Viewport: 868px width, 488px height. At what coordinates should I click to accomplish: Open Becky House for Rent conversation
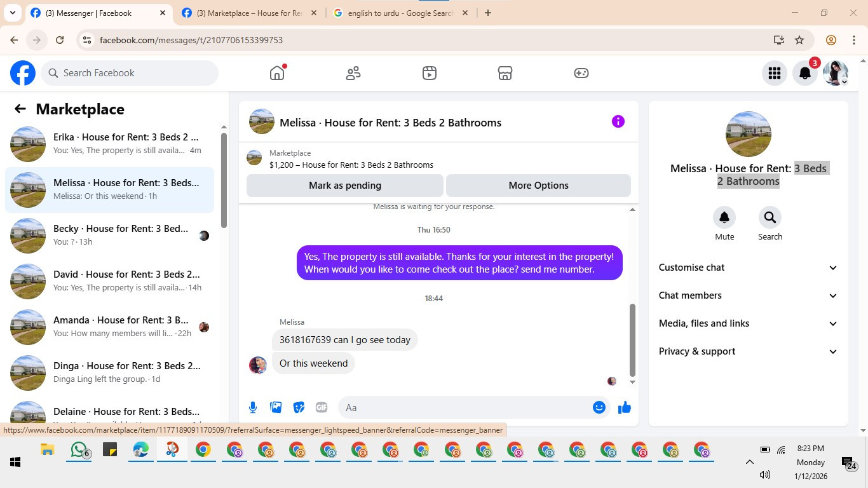109,235
